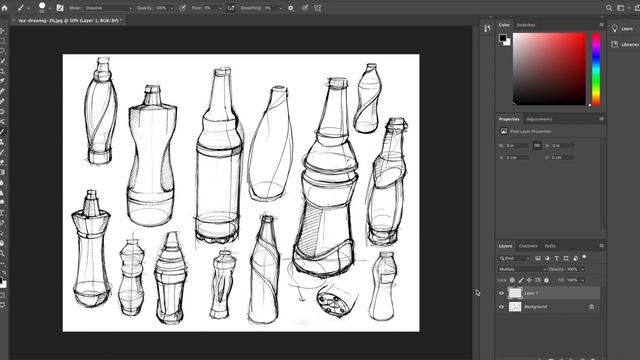Lock image pixels brush icon
This screenshot has width=640, height=360.
point(521,280)
